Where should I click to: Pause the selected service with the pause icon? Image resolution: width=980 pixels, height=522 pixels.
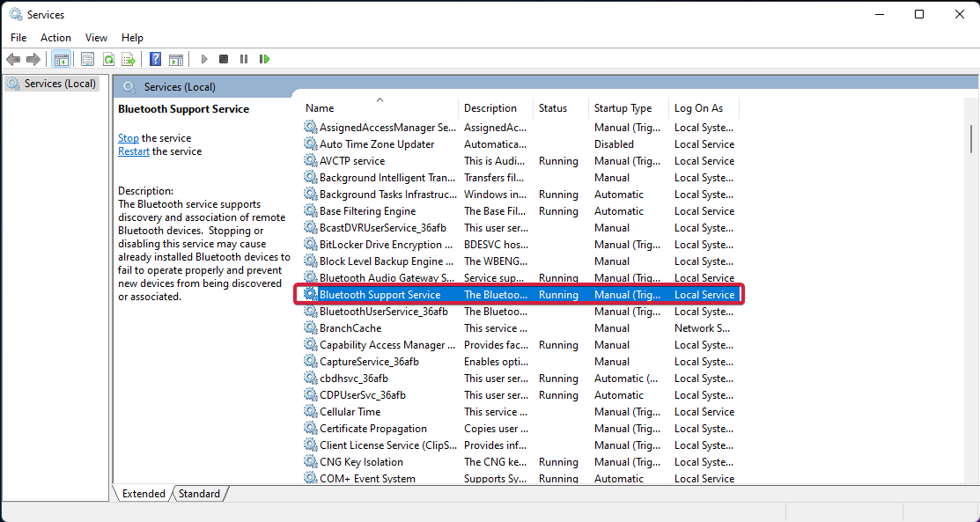(244, 59)
